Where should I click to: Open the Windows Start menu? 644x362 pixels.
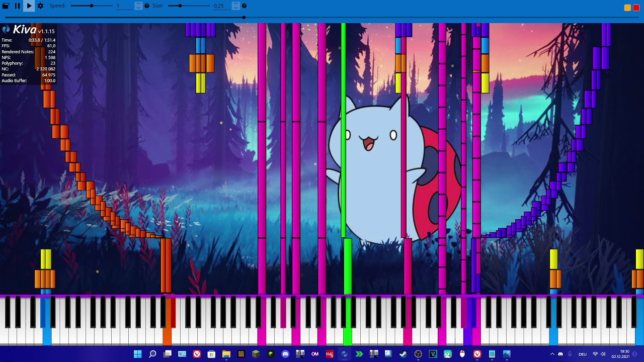tap(137, 354)
